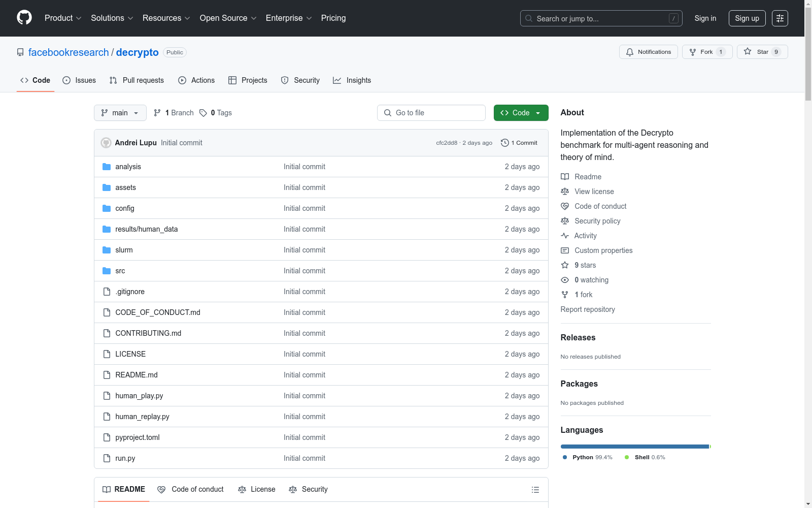Viewport: 812px width, 508px height.
Task: Click the Search or jump to field
Action: [601, 18]
